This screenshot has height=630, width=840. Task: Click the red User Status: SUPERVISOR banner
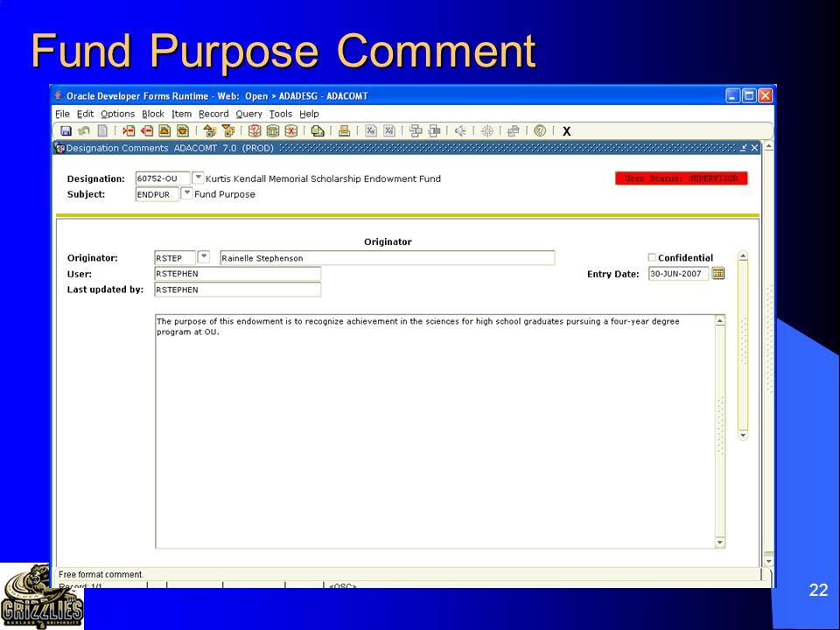click(681, 178)
